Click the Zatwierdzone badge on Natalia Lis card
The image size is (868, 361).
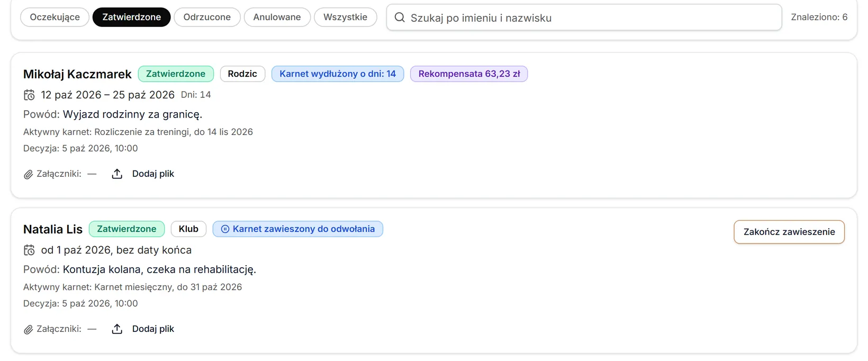coord(126,229)
